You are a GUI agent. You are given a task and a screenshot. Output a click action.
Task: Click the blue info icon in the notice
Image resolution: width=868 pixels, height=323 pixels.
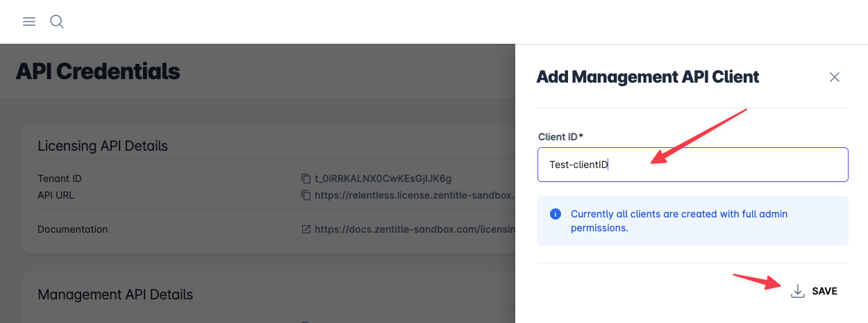pyautogui.click(x=556, y=214)
